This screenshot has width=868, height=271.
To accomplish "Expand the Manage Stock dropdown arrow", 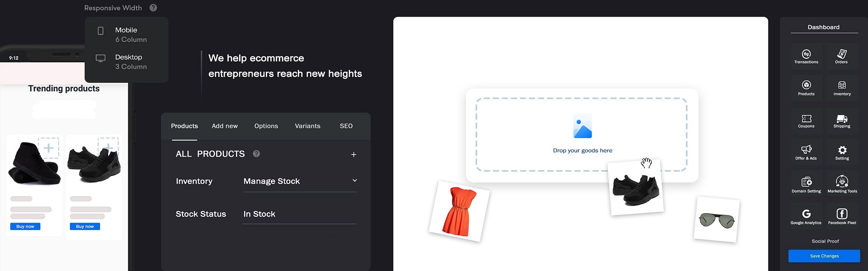I will (354, 181).
